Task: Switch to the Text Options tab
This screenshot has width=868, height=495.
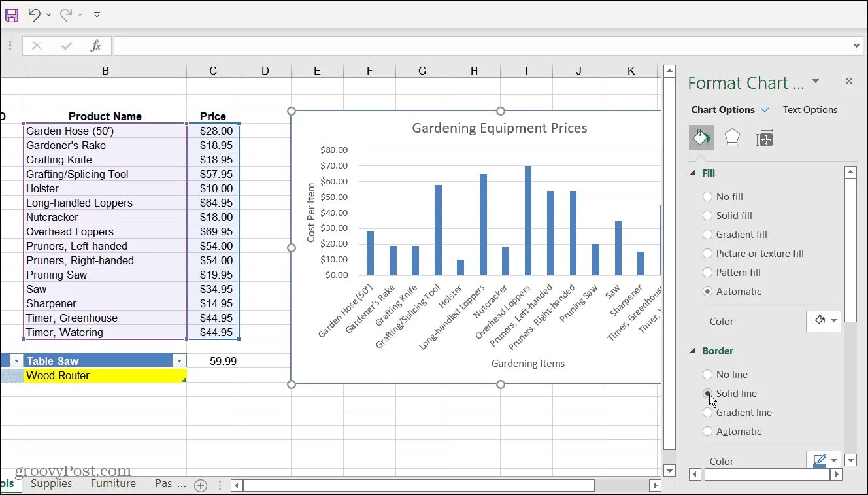Action: pyautogui.click(x=810, y=110)
